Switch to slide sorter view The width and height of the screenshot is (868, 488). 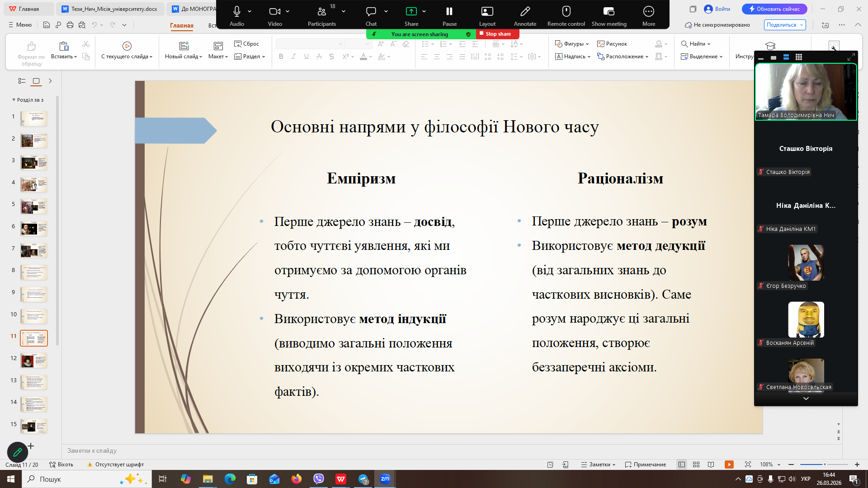(x=696, y=465)
